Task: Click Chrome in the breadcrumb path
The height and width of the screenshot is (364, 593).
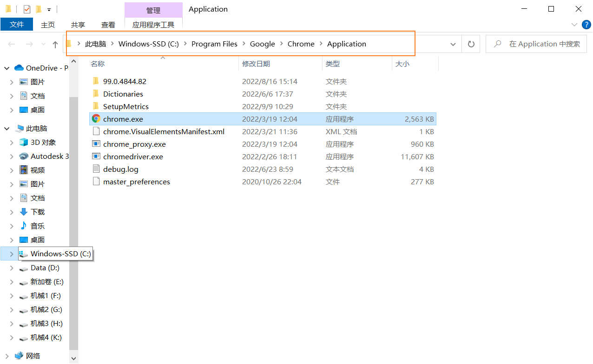Action: tap(301, 44)
